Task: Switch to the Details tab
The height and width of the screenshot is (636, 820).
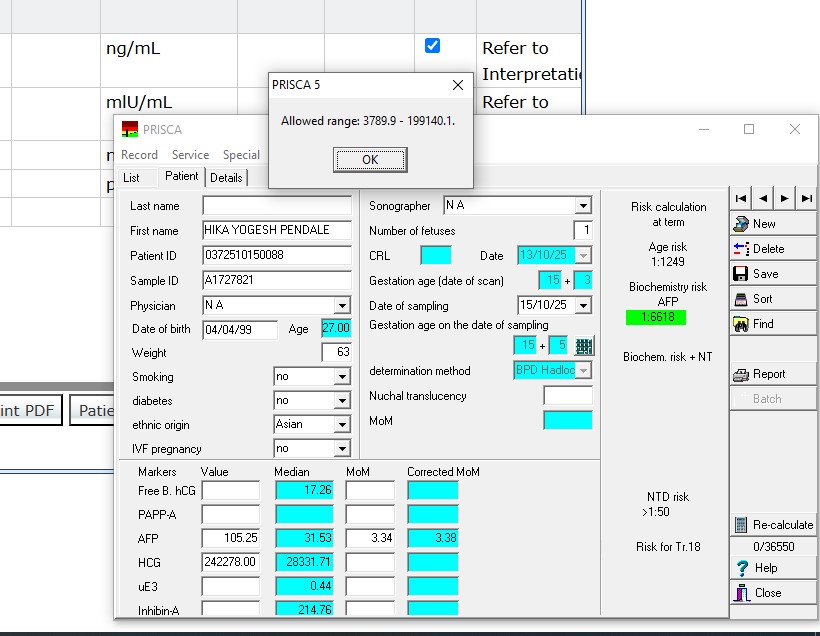Action: (x=226, y=178)
